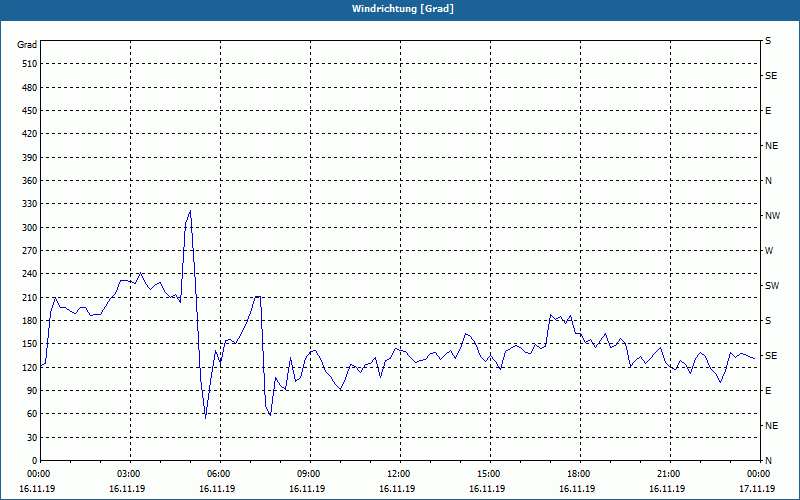
Task: Click the y-axis value '420'
Action: point(30,134)
